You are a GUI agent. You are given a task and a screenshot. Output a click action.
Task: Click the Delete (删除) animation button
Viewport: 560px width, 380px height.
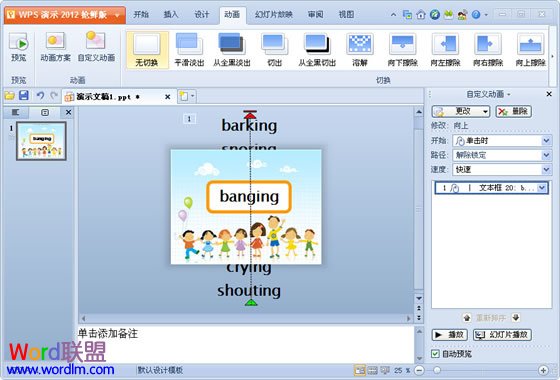514,111
